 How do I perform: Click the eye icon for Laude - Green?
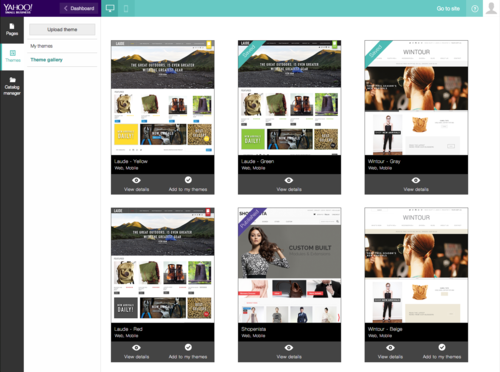(289, 180)
